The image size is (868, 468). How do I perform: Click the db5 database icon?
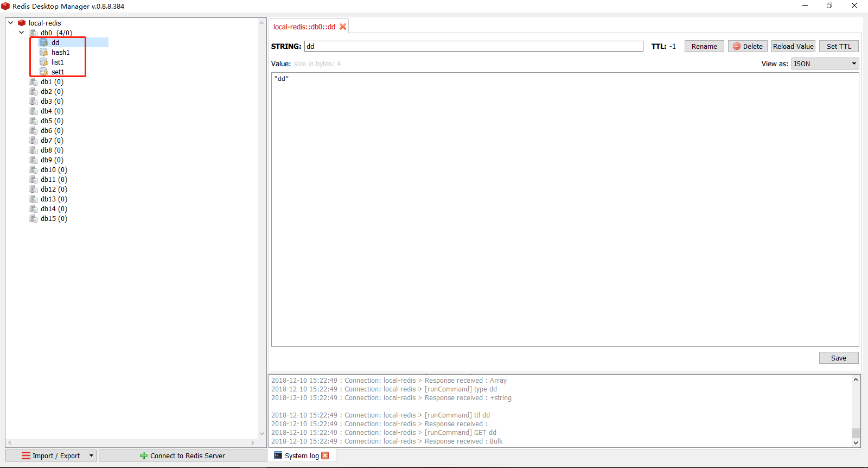pyautogui.click(x=33, y=121)
